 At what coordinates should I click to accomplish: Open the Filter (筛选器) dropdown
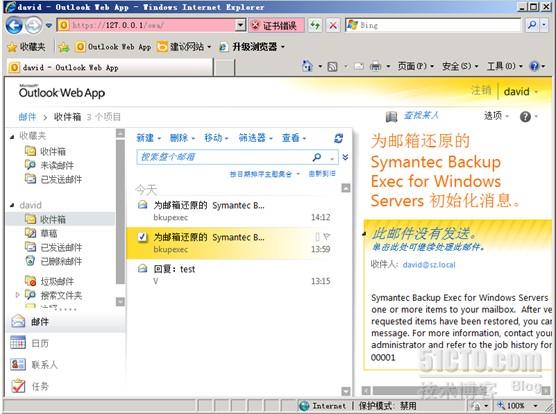click(x=255, y=138)
